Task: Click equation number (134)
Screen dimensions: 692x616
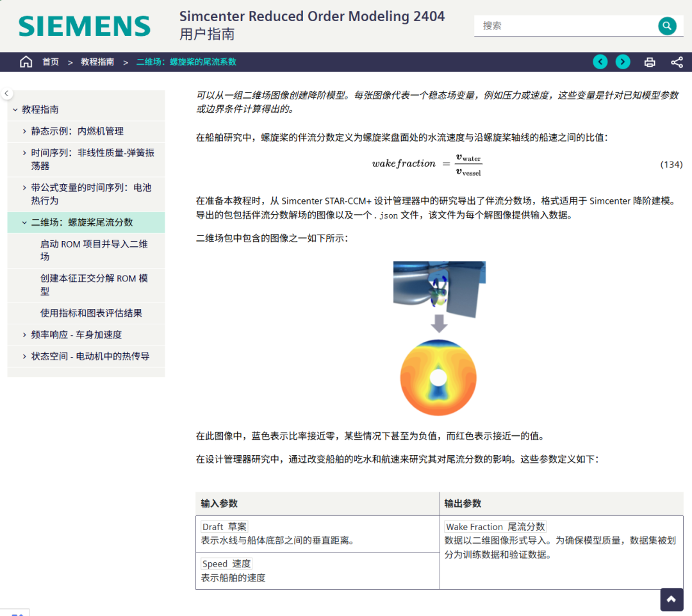Action: coord(671,165)
